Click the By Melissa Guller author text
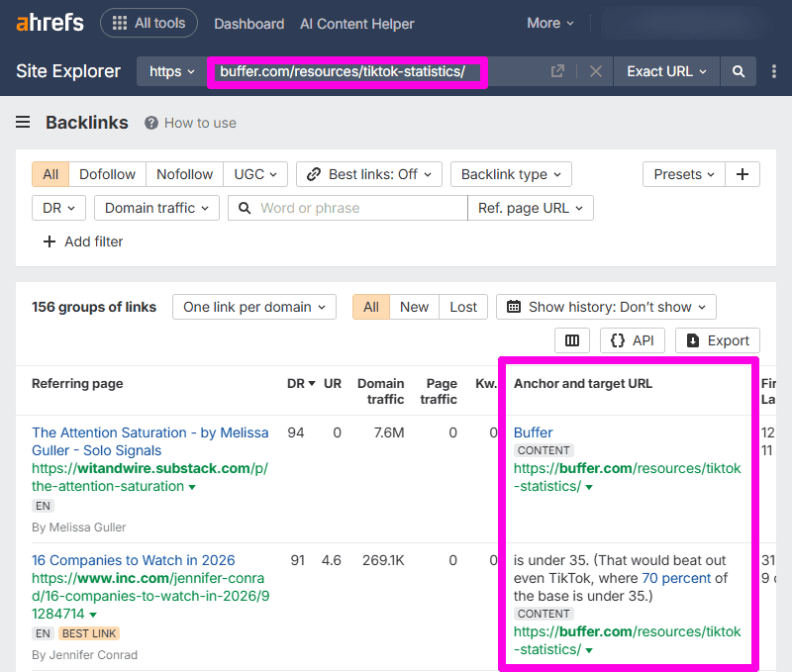 coord(79,528)
